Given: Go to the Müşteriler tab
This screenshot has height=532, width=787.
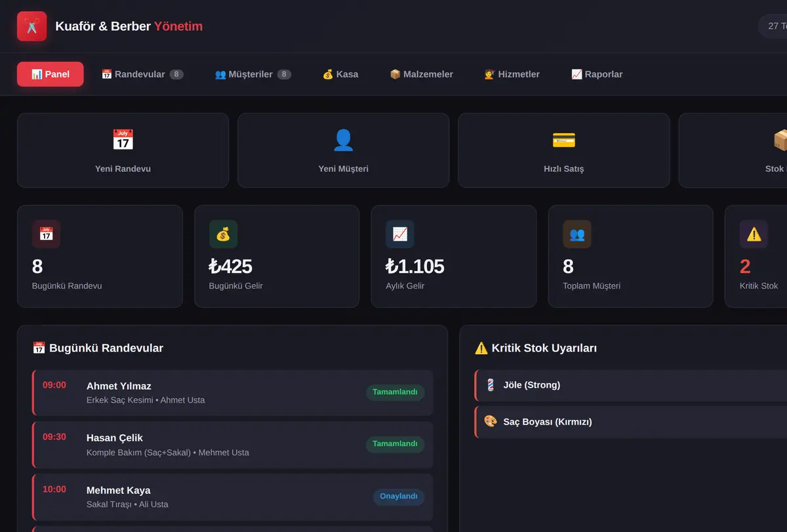Looking at the screenshot, I should coord(253,74).
